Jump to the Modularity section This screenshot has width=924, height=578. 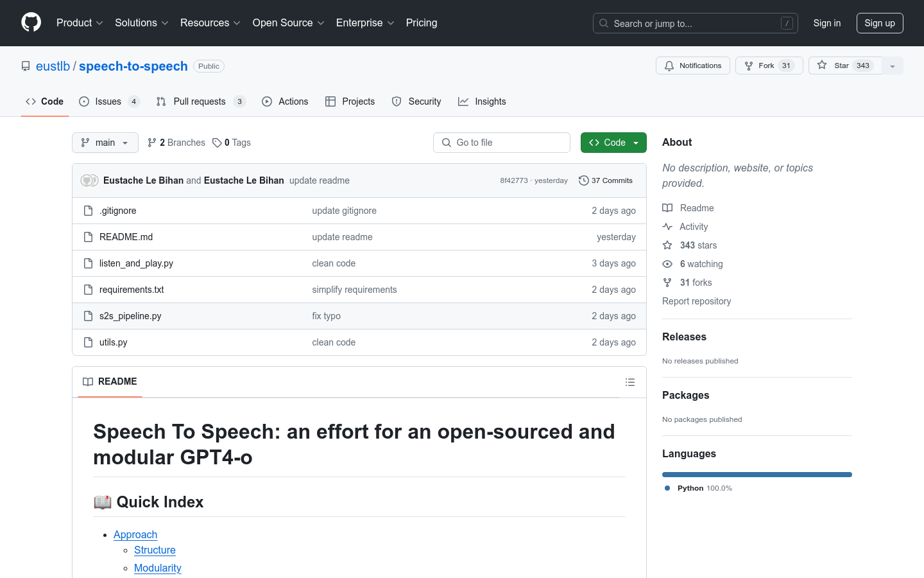coord(158,568)
